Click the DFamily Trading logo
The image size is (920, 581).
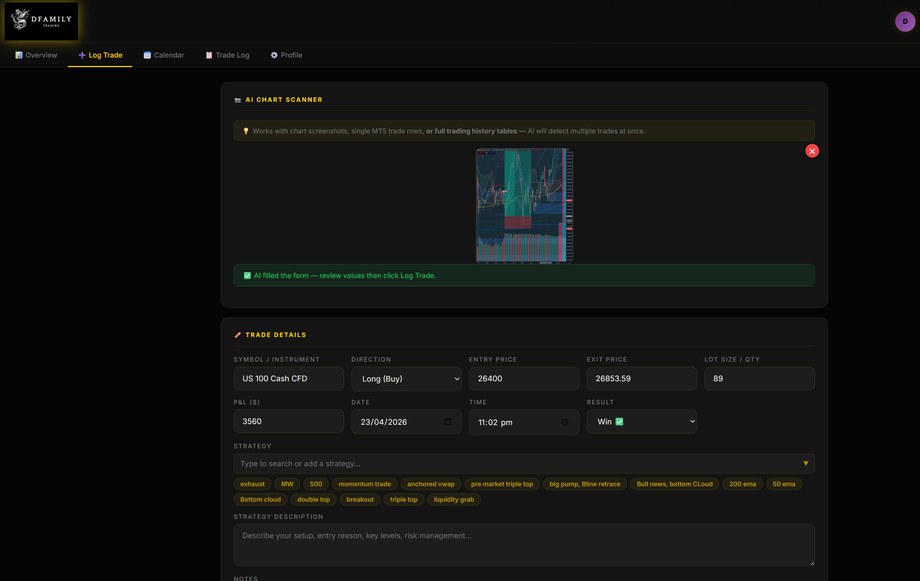41,21
